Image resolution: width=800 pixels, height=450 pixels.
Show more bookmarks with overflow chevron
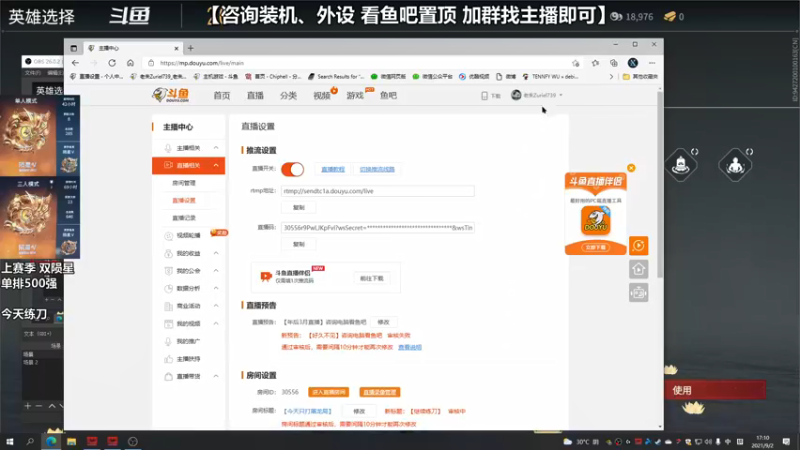[x=611, y=77]
